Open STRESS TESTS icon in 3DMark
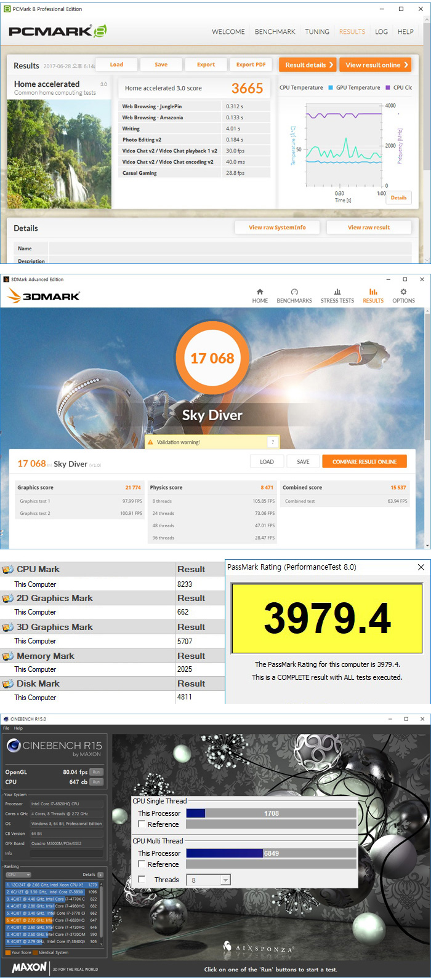The image size is (431, 980). pos(337,292)
